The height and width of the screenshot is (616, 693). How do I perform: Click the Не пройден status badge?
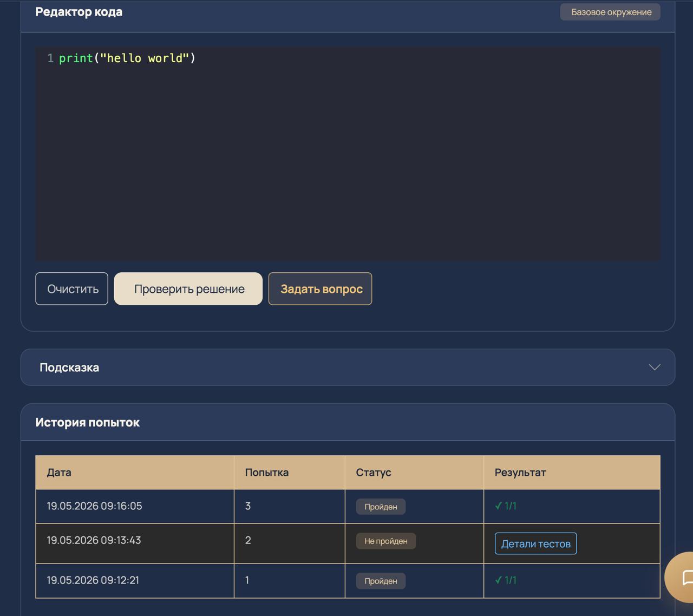(x=386, y=541)
